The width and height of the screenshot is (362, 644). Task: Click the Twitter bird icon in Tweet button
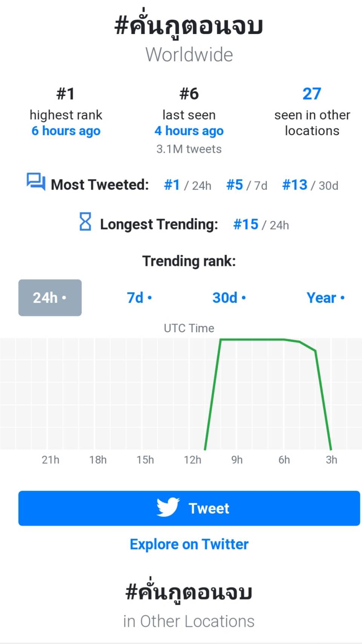[168, 507]
